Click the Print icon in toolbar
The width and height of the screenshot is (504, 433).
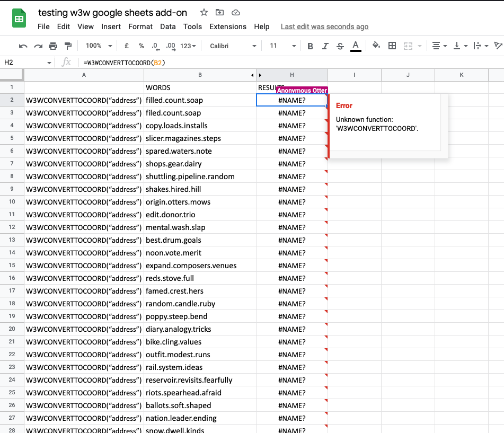(x=53, y=46)
